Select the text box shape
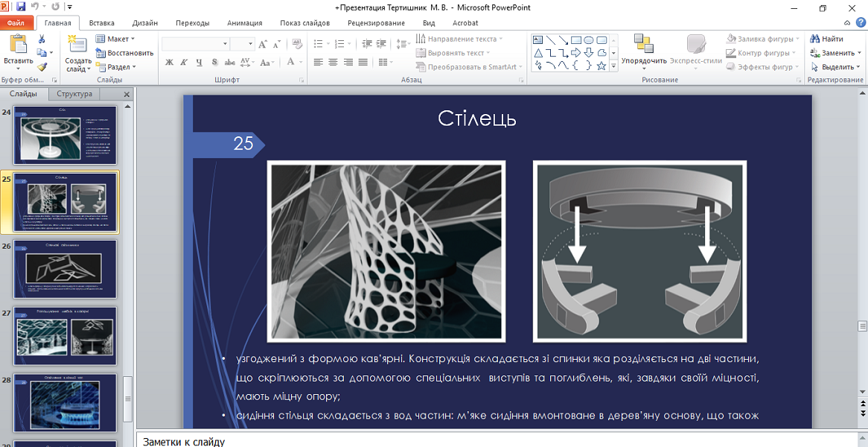868x447 pixels. point(538,40)
